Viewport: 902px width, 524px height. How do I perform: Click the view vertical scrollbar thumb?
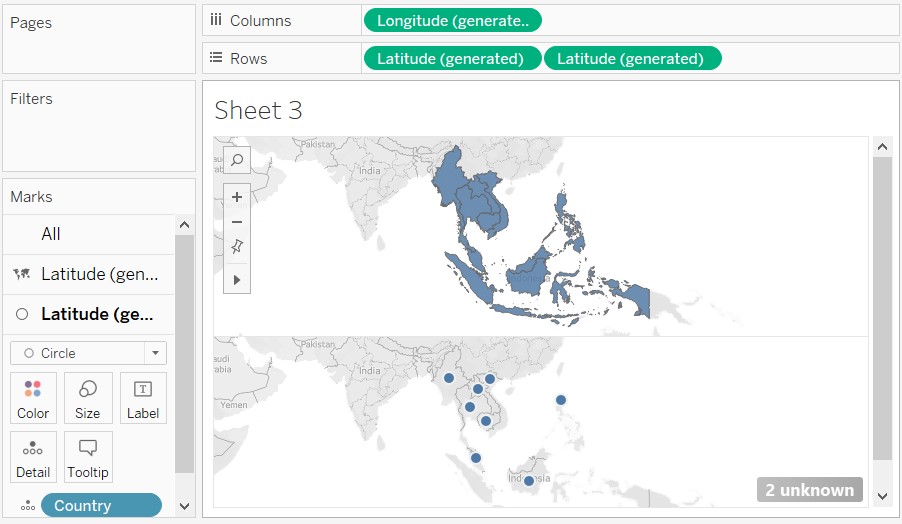882,308
